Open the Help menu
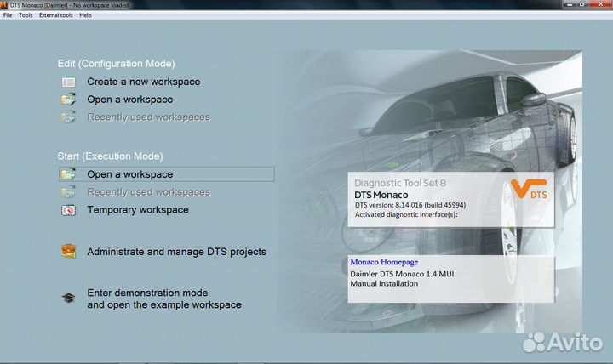The width and height of the screenshot is (613, 364). pos(85,15)
